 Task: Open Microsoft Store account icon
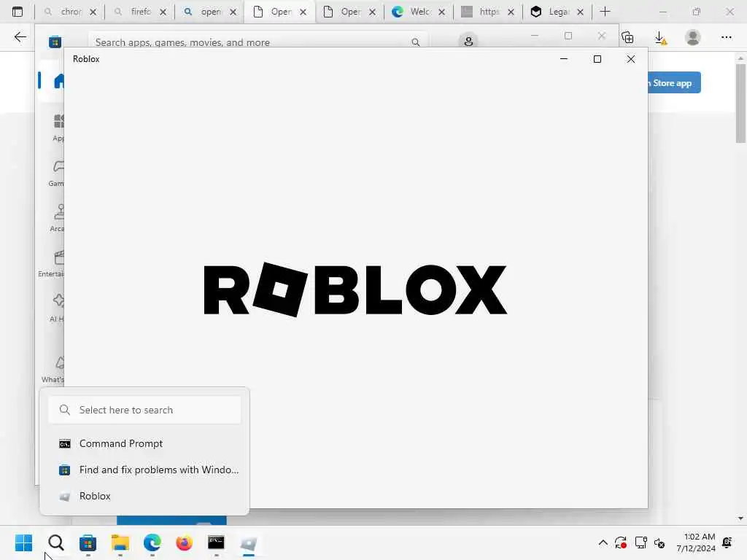click(468, 41)
